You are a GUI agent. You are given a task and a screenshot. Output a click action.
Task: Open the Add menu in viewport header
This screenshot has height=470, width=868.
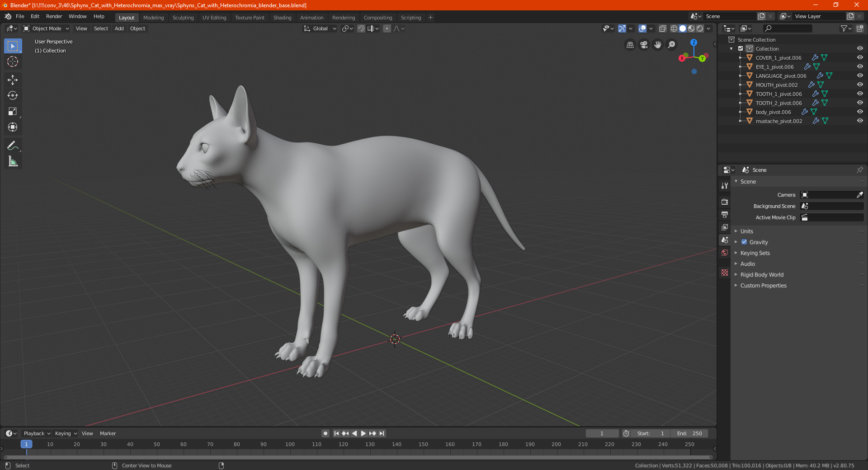pos(119,28)
